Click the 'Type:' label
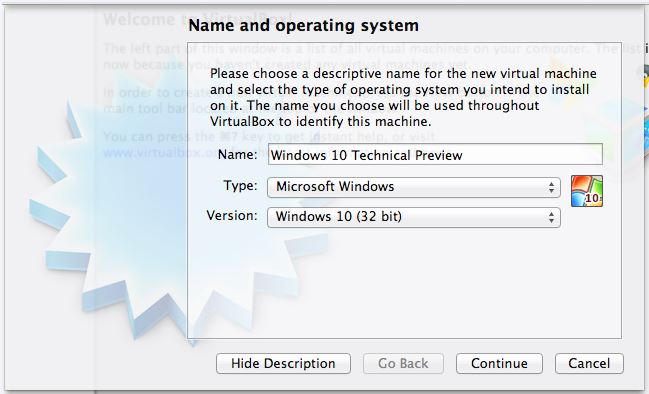 pos(240,185)
